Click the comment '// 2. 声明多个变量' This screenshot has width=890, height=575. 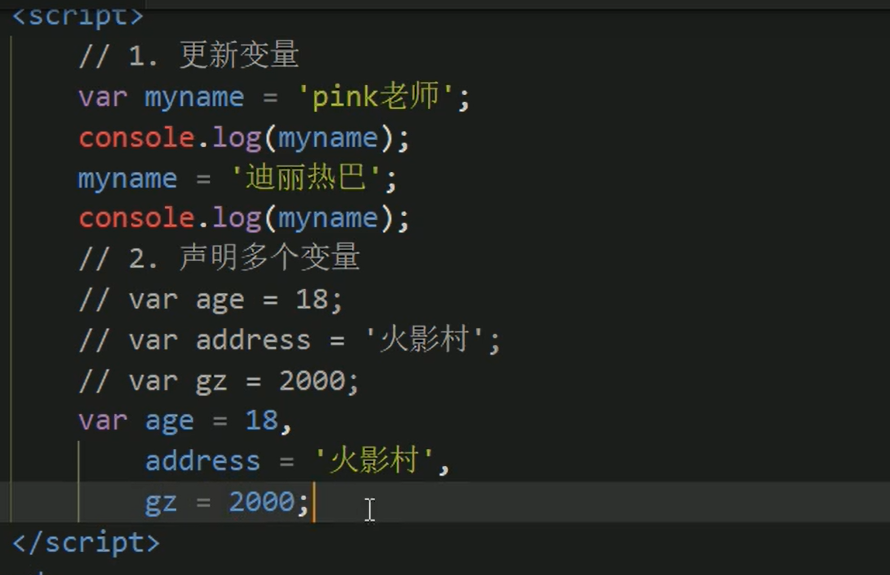click(219, 258)
